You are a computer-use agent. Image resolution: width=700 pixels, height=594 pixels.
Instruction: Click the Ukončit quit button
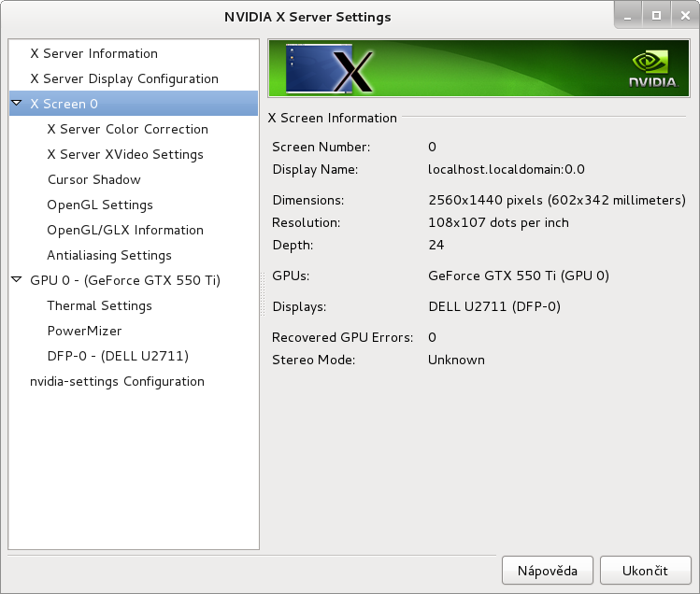click(x=645, y=571)
